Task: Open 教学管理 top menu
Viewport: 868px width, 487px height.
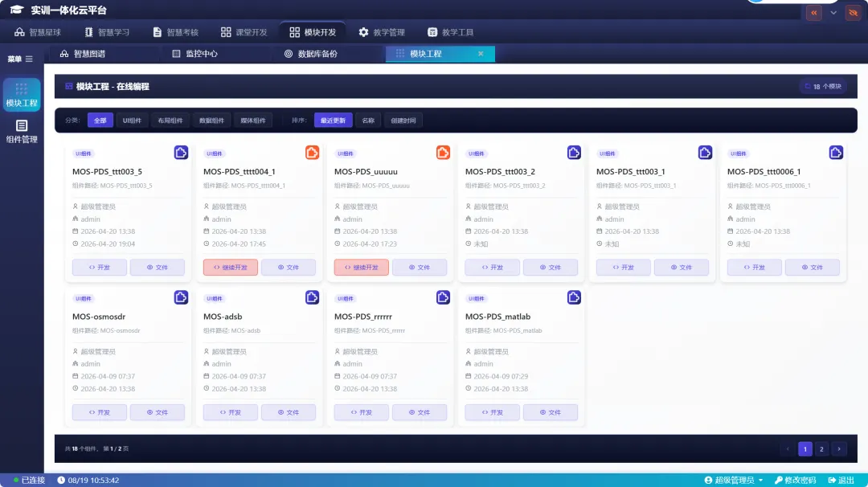Action: point(382,32)
